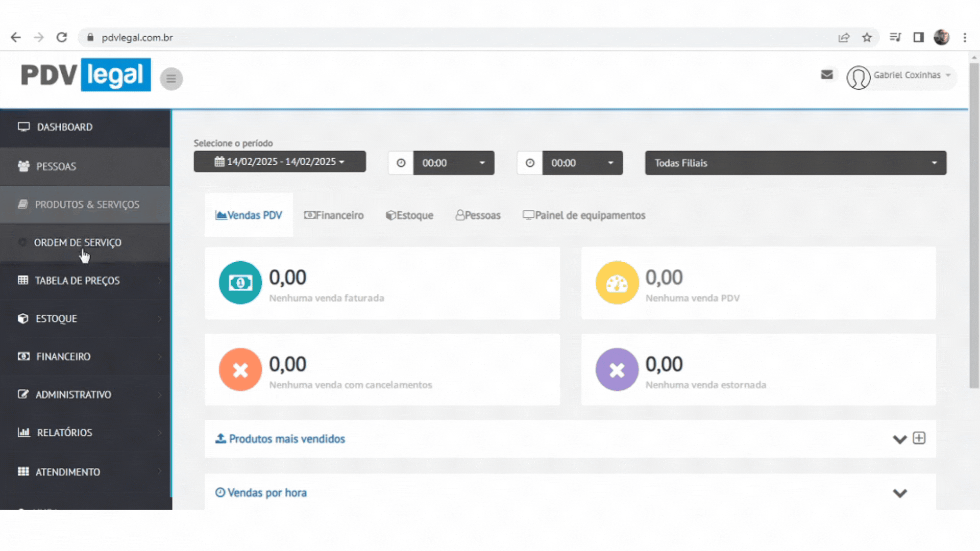This screenshot has width=980, height=551.
Task: Open the envelope messages icon
Action: 827,75
